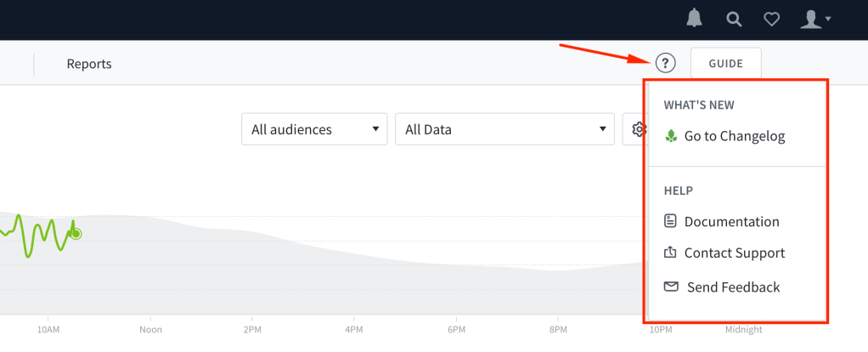The image size is (868, 352).
Task: Open favorites heart icon
Action: (x=772, y=20)
